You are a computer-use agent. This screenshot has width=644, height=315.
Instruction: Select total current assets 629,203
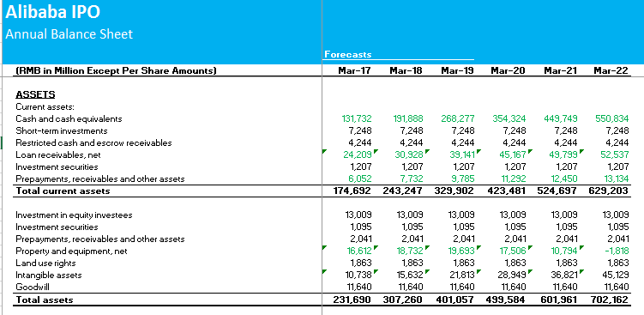pos(609,191)
